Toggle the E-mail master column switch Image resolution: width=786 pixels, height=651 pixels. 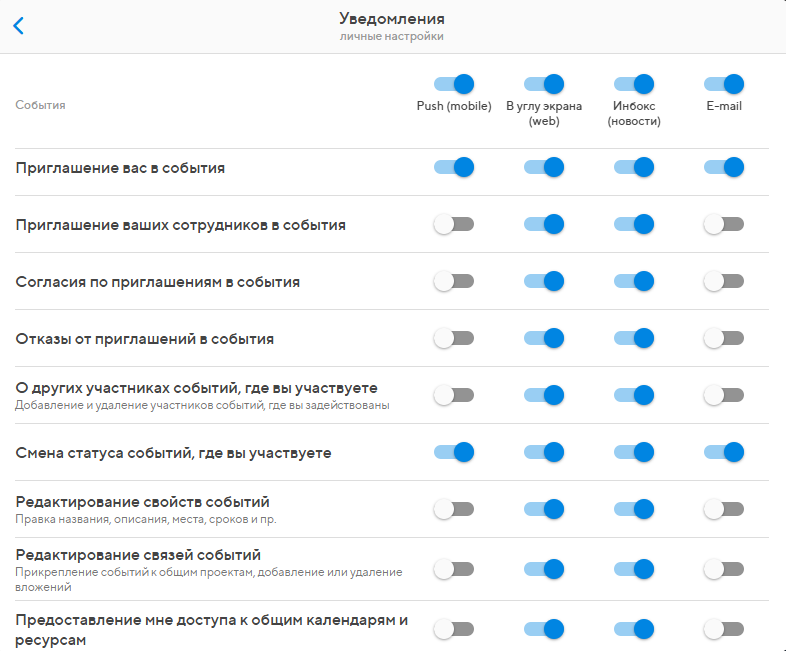pyautogui.click(x=723, y=84)
